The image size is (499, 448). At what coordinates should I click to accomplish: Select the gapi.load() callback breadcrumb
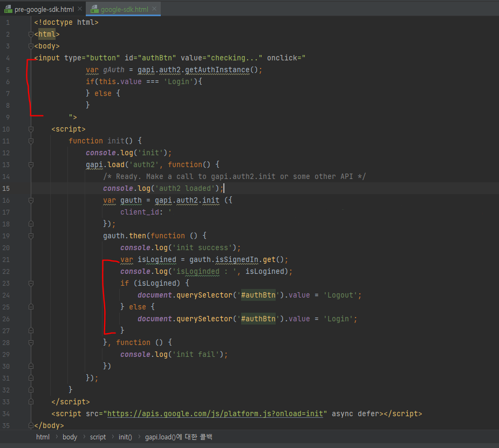(x=179, y=437)
